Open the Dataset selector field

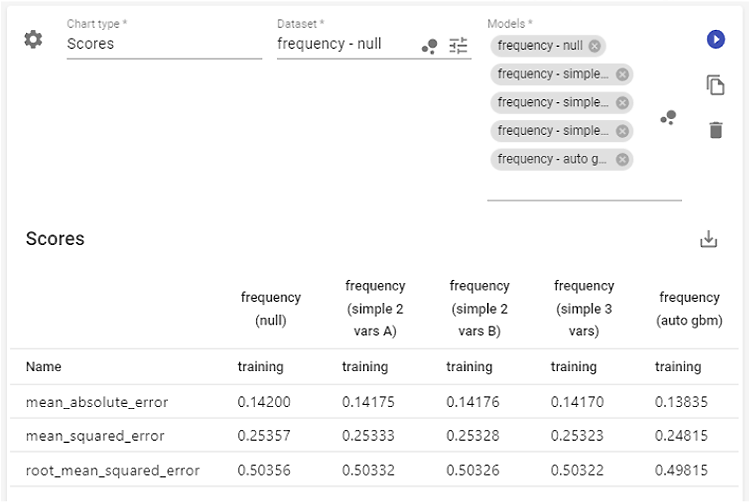click(x=345, y=44)
